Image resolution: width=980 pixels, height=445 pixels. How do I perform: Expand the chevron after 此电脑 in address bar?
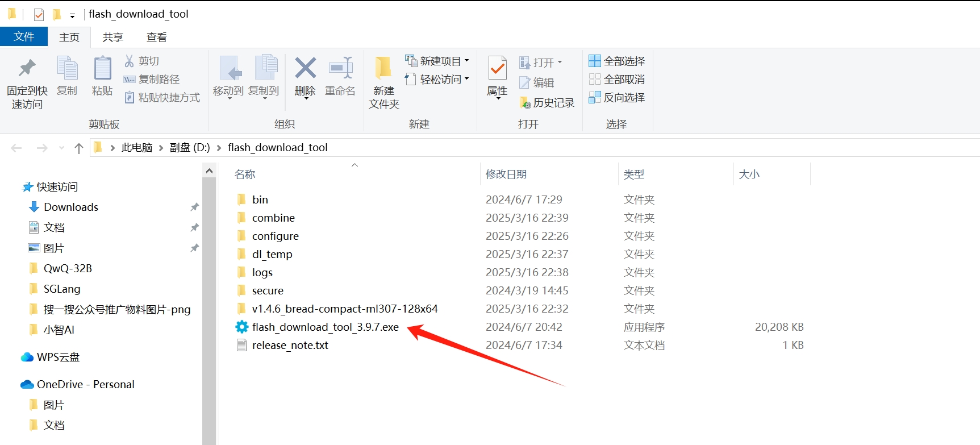(161, 148)
